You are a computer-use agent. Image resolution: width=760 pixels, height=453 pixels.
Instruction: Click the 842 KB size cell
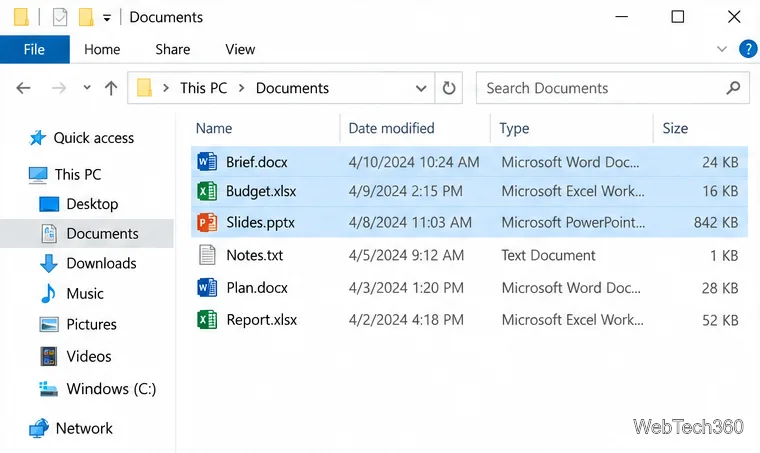716,222
